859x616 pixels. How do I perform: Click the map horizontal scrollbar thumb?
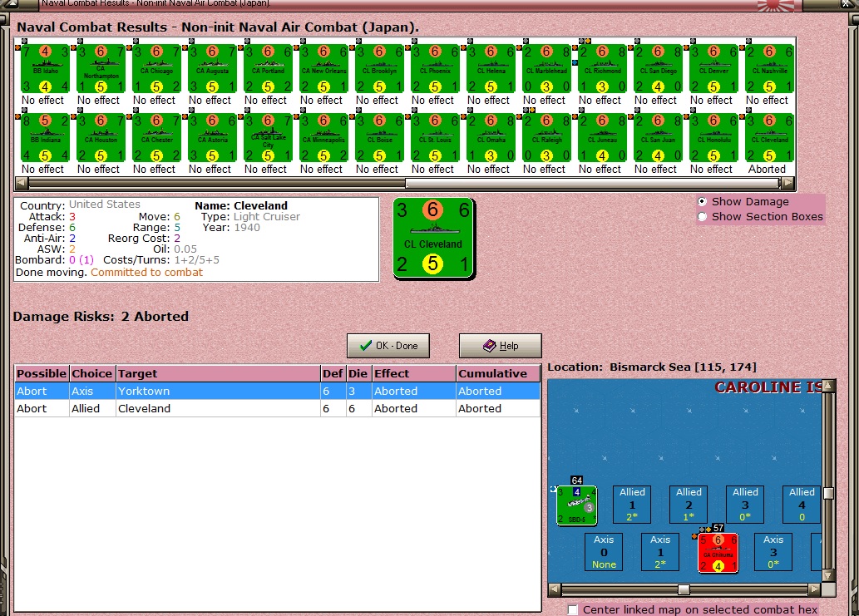tap(684, 589)
